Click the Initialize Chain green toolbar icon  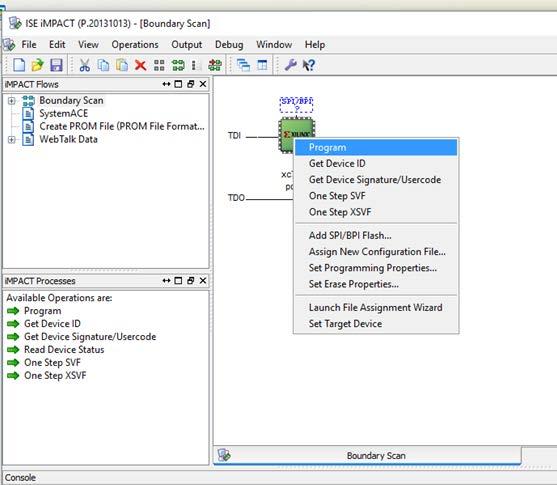click(178, 65)
